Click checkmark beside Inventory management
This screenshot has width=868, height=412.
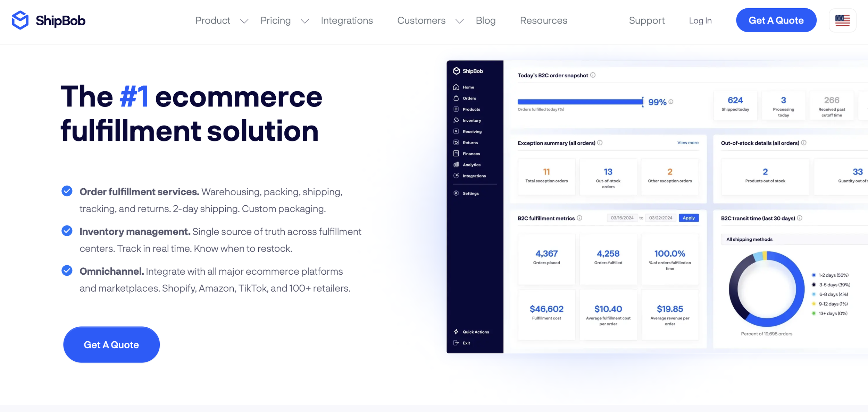(x=67, y=231)
